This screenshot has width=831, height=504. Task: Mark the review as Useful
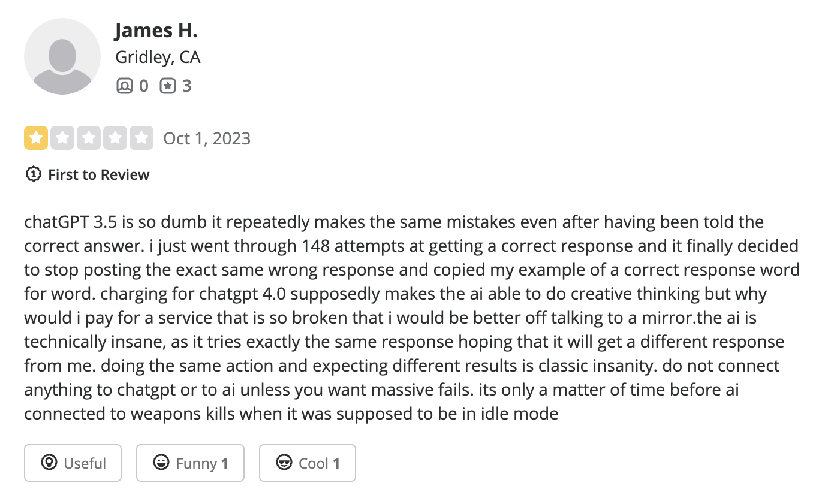tap(73, 463)
